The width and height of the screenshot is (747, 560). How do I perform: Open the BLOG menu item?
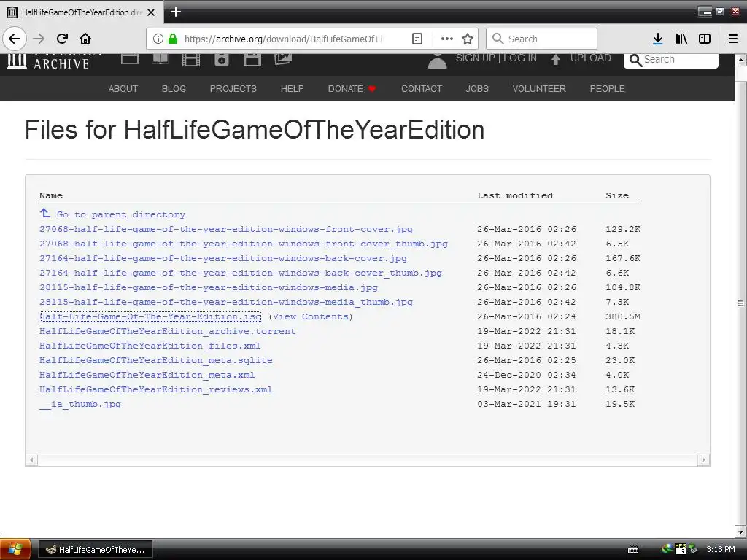click(174, 88)
